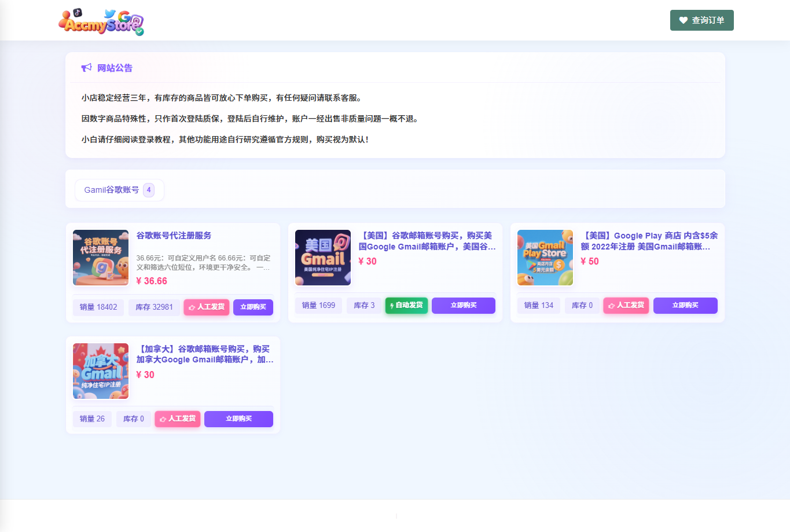Open the 加拿大 Gmail product thumbnail

(101, 371)
